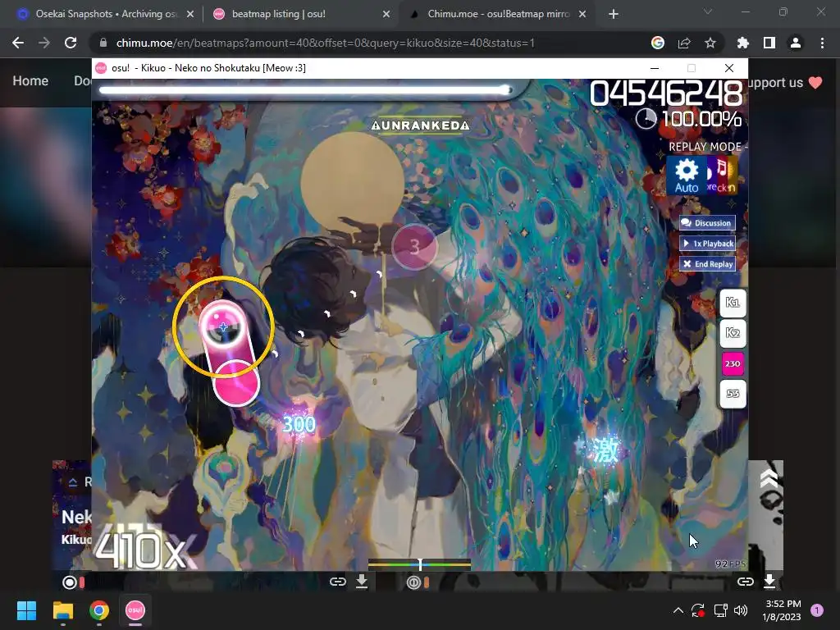Click End Replay in osu!
This screenshot has height=630, width=840.
coord(707,264)
